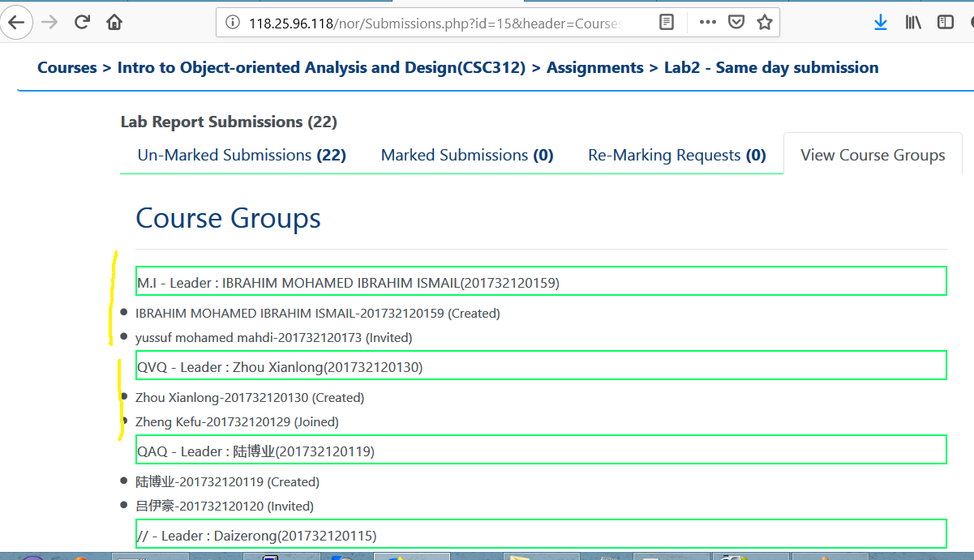Toggle Reader View in address bar
Viewport: 974px width, 560px height.
667,23
